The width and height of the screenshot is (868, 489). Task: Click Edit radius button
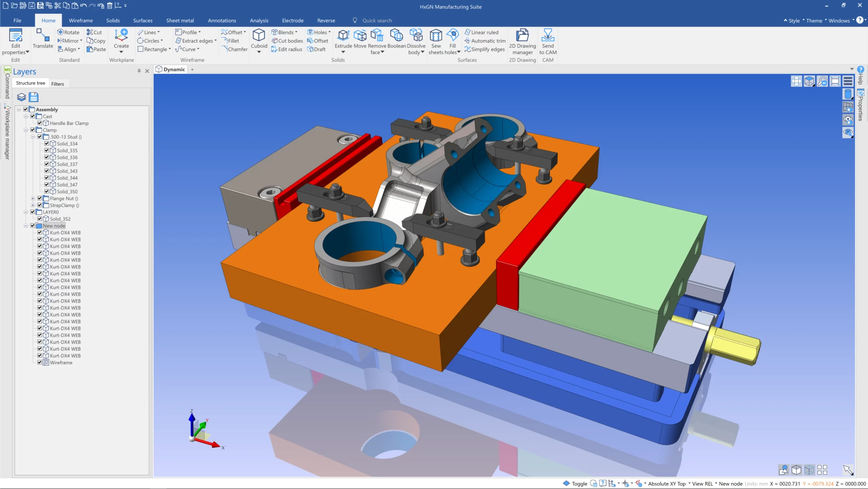click(287, 49)
